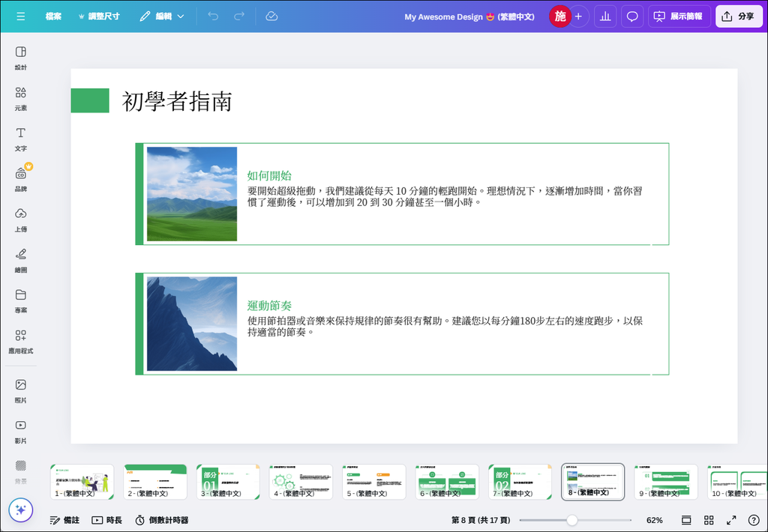768x532 pixels.
Task: Select the 如何開始 heading text
Action: coord(269,175)
